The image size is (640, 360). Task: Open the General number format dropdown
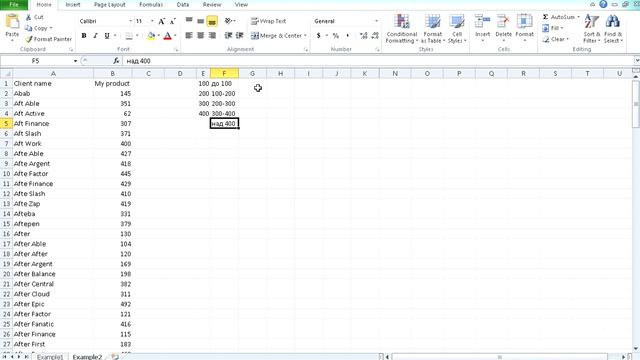[376, 21]
